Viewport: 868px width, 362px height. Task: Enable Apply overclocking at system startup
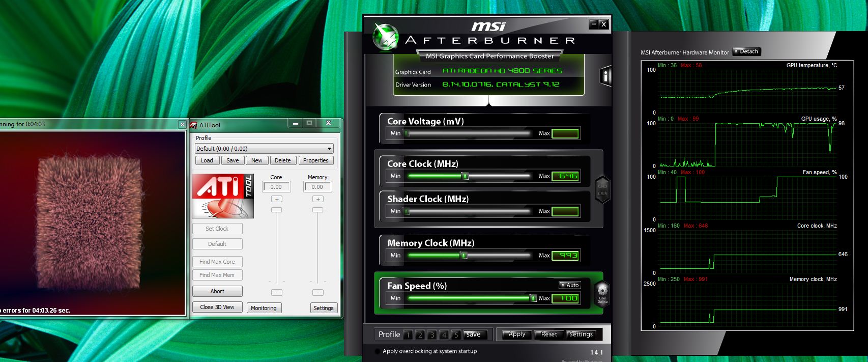tap(378, 351)
